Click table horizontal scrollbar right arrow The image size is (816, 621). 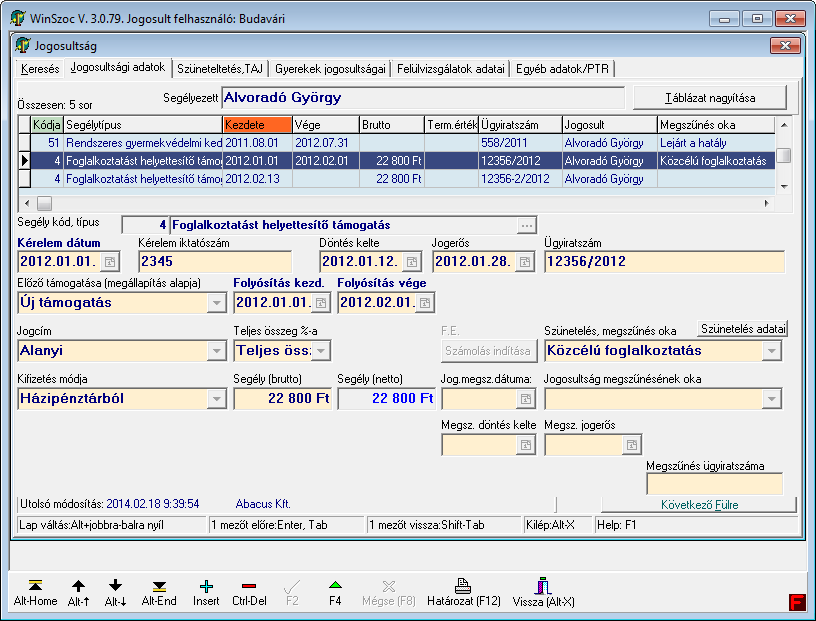point(767,204)
